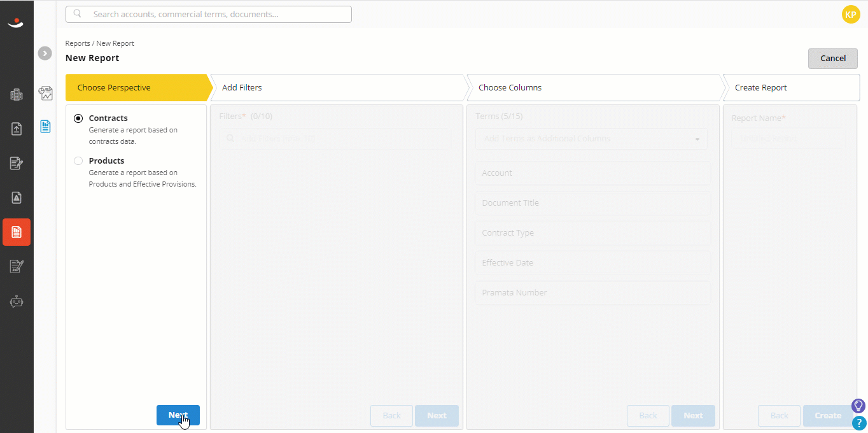Click the Document Title column item
The height and width of the screenshot is (433, 868).
pos(592,202)
